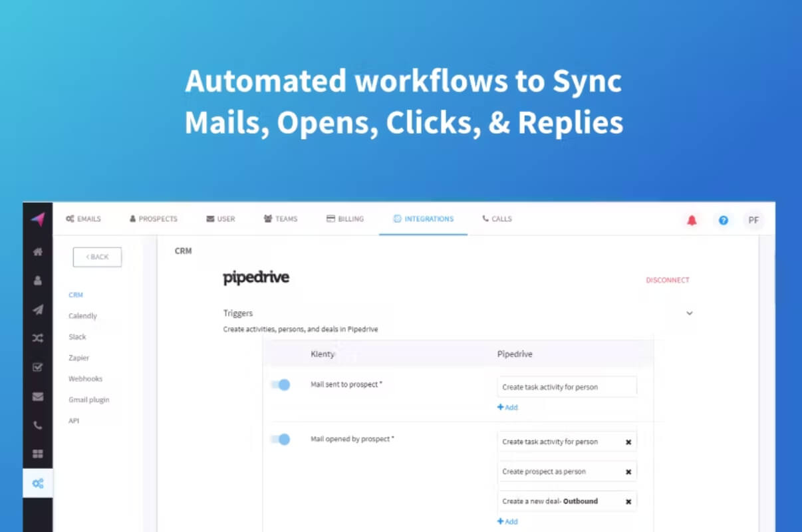Switch to the User tab

tap(221, 219)
